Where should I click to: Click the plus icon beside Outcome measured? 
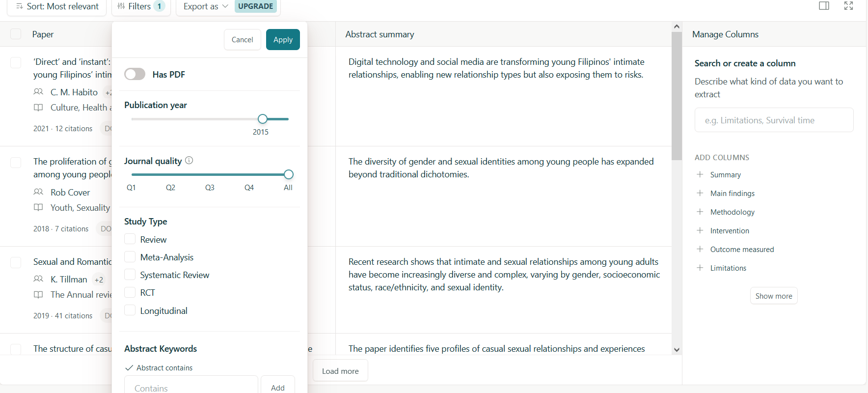point(700,249)
